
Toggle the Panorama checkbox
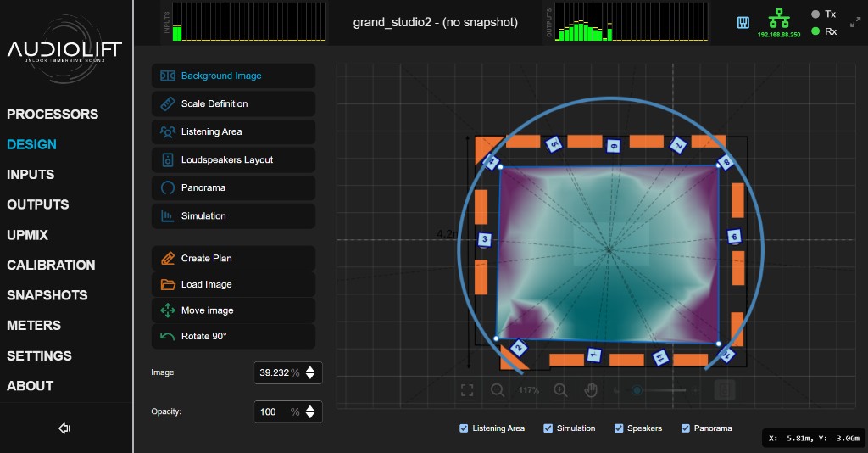coord(685,428)
